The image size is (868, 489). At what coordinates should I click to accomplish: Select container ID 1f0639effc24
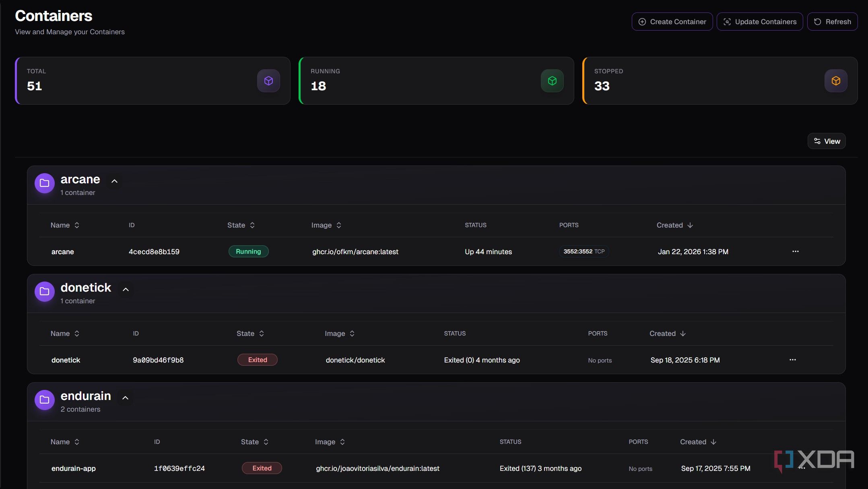[179, 468]
